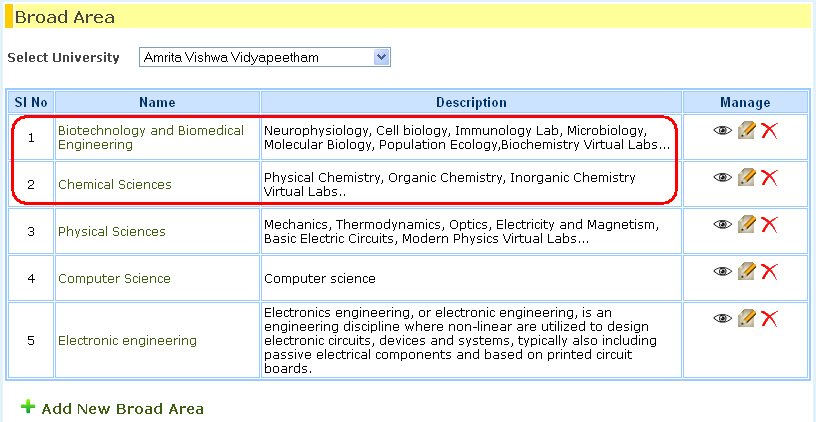
Task: Edit the Computer Science entry
Action: point(746,271)
